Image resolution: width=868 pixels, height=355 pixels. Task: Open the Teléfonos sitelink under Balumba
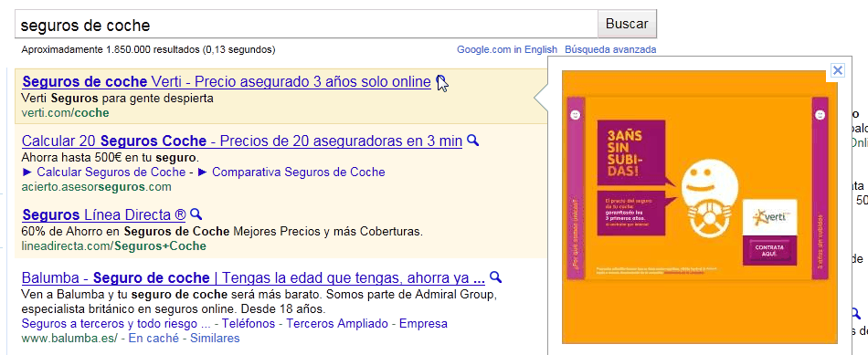[x=250, y=323]
